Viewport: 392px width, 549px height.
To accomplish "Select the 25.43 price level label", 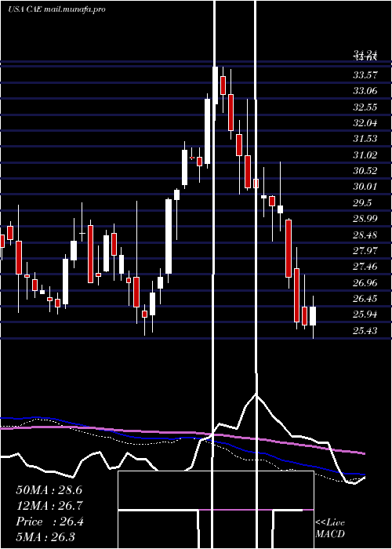I will (365, 331).
